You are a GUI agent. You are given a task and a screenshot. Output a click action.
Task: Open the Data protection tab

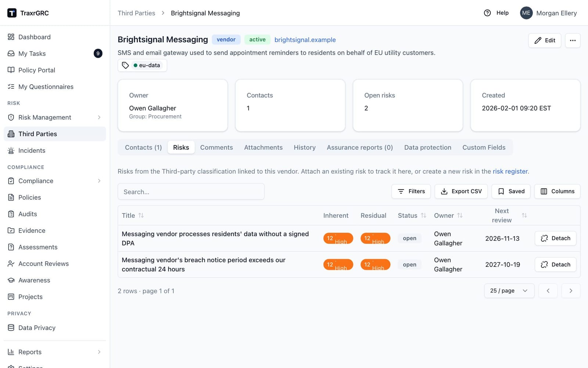428,147
